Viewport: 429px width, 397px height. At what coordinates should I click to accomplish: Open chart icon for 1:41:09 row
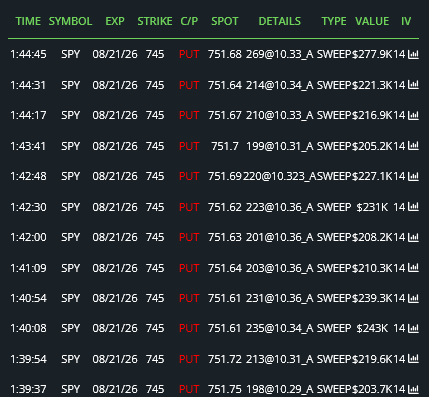pos(413,268)
